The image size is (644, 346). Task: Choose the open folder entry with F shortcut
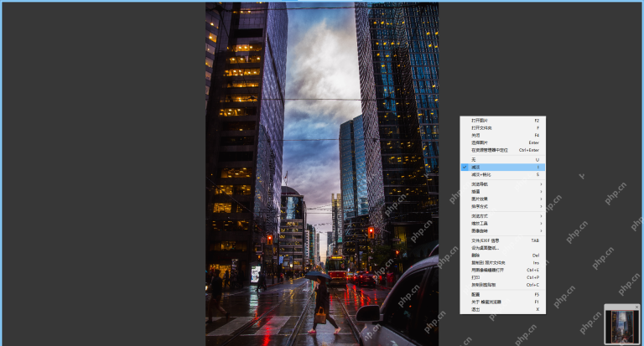pos(503,128)
